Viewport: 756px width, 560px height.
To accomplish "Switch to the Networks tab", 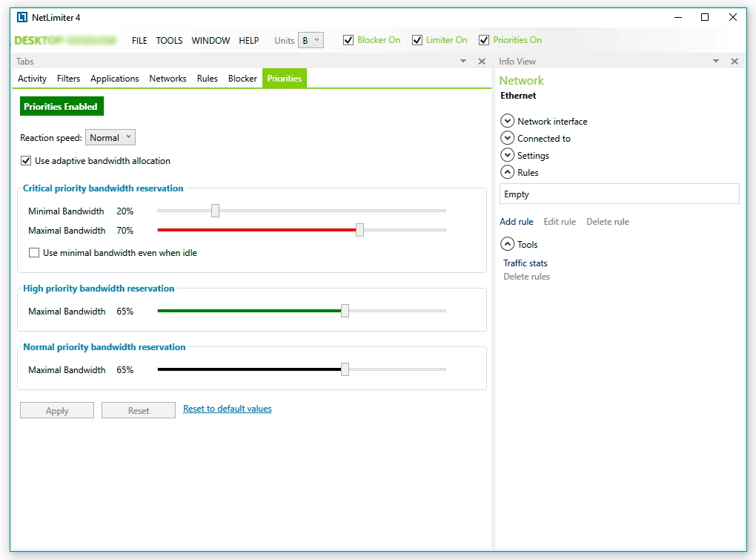I will 168,78.
